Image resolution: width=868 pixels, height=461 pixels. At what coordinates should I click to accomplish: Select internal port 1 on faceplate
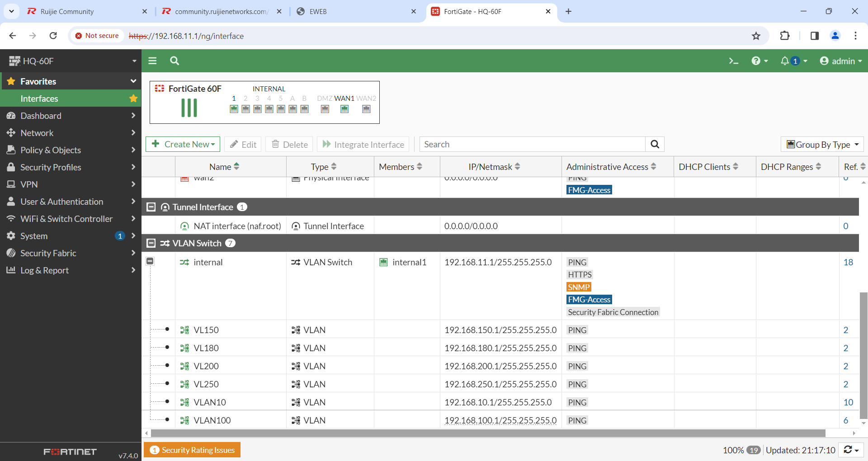coord(234,109)
